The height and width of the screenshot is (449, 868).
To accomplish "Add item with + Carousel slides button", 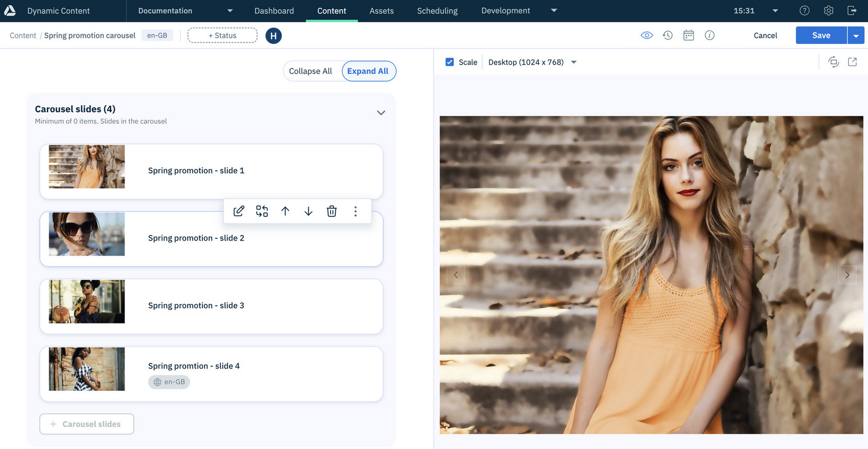I will [87, 424].
